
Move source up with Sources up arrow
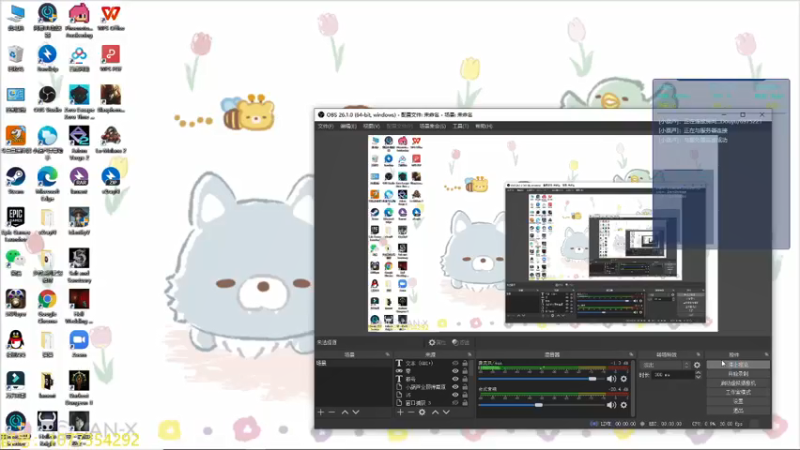[435, 412]
